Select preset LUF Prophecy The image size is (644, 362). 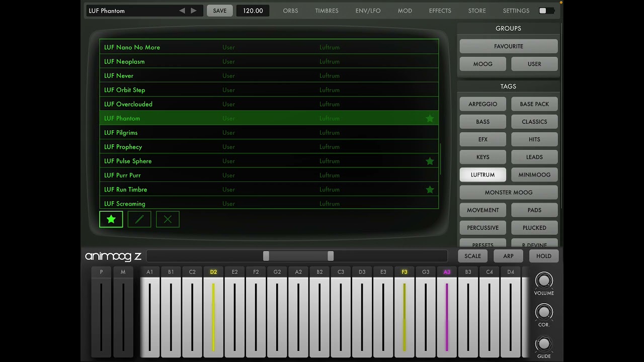[x=269, y=147]
